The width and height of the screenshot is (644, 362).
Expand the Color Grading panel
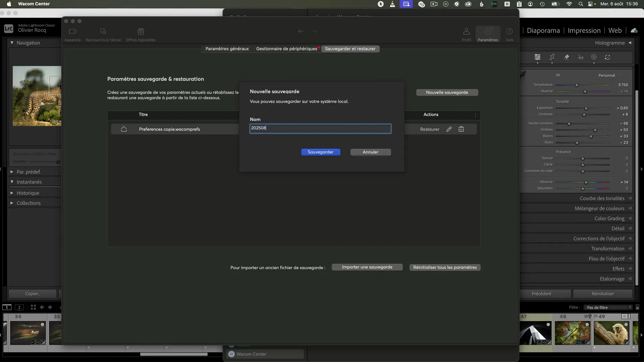tap(630, 218)
